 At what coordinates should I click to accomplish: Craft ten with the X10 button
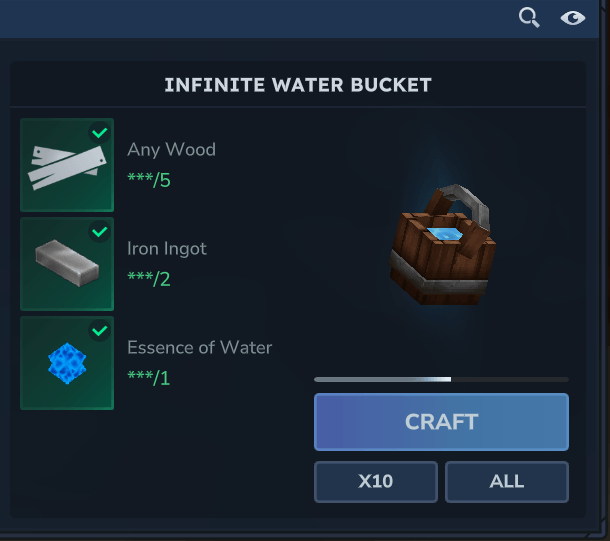[x=376, y=481]
